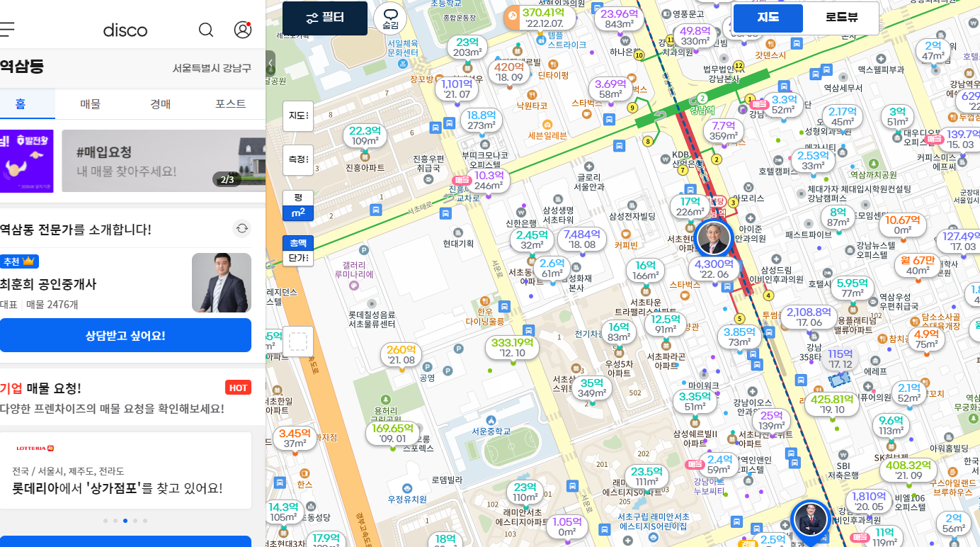The image size is (980, 547).
Task: Open the 홈 tab
Action: click(21, 103)
